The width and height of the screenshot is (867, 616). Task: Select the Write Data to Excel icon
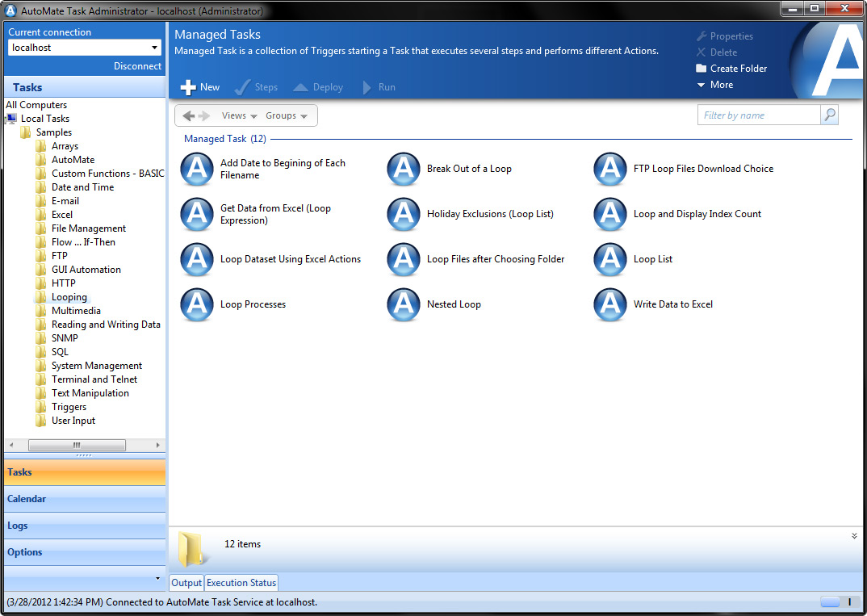[x=610, y=305]
